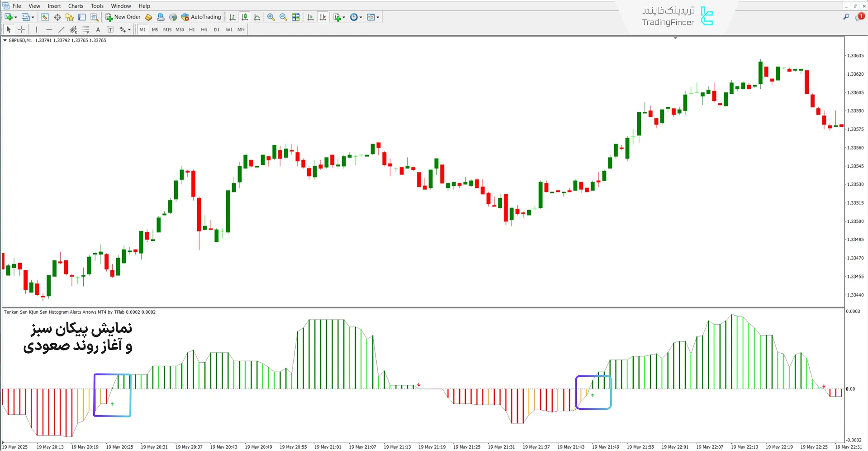
Task: Select the horizontal line drawing tool
Action: point(49,29)
